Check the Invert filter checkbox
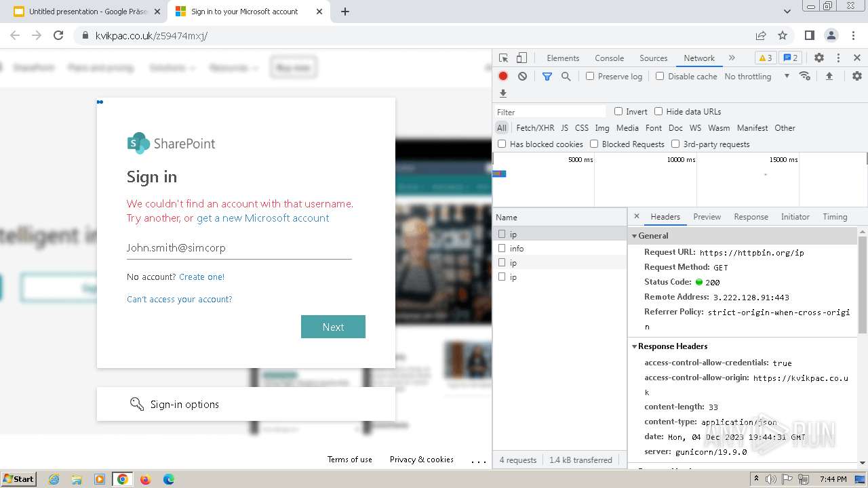Viewport: 868px width, 488px height. (618, 112)
